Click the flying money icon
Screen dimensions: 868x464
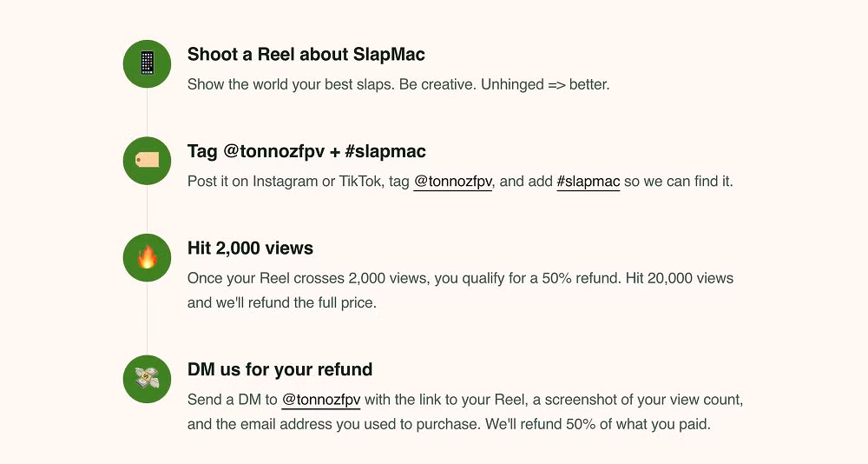[x=147, y=379]
